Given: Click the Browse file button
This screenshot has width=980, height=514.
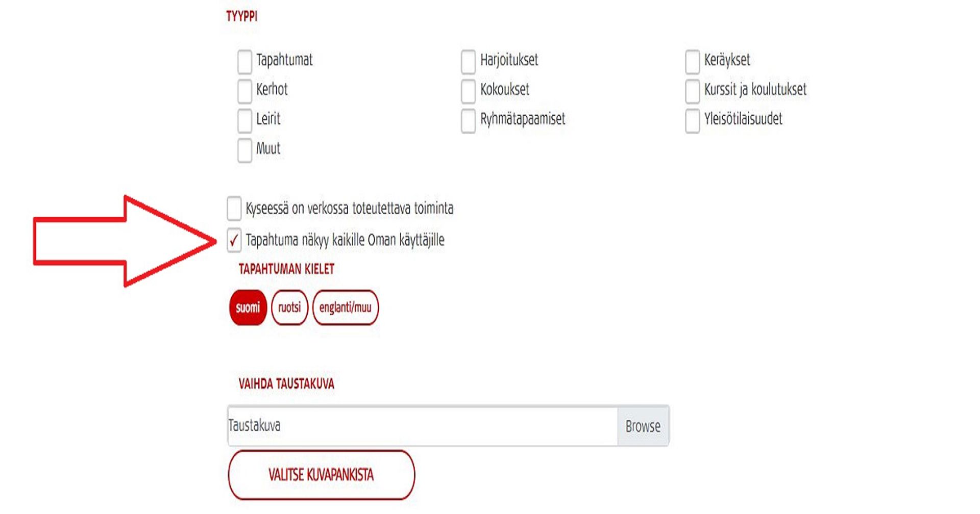Looking at the screenshot, I should 643,426.
